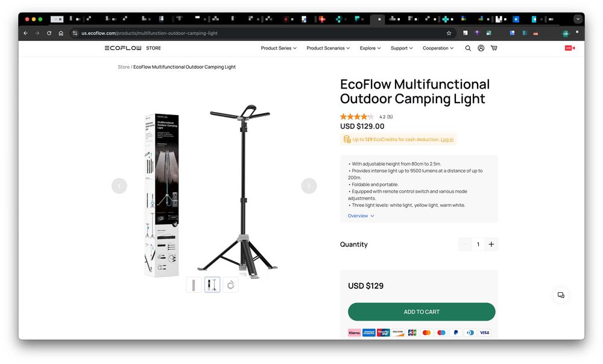This screenshot has height=364, width=603.
Task: Expand the Product Scenarios dropdown
Action: pos(328,48)
